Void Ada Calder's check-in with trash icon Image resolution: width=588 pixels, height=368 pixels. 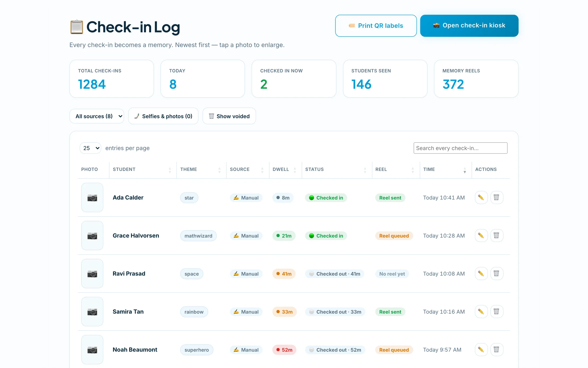click(x=497, y=197)
